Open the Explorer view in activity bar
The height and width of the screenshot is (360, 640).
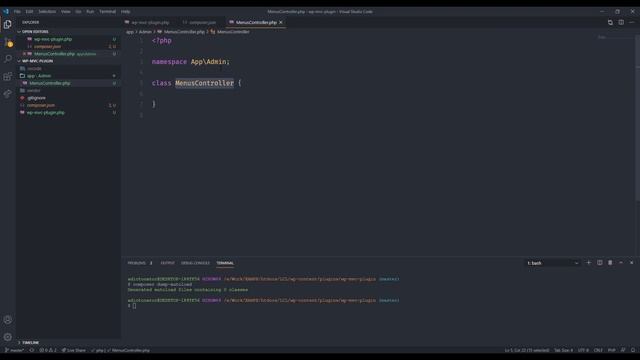pyautogui.click(x=7, y=24)
